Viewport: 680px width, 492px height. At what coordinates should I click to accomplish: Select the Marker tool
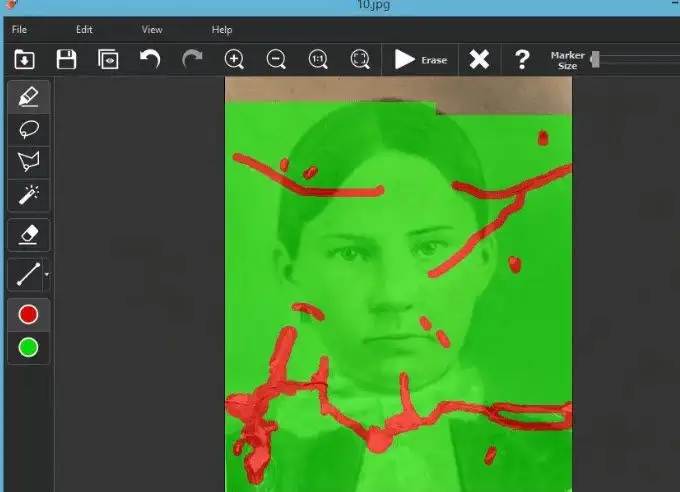pos(29,96)
